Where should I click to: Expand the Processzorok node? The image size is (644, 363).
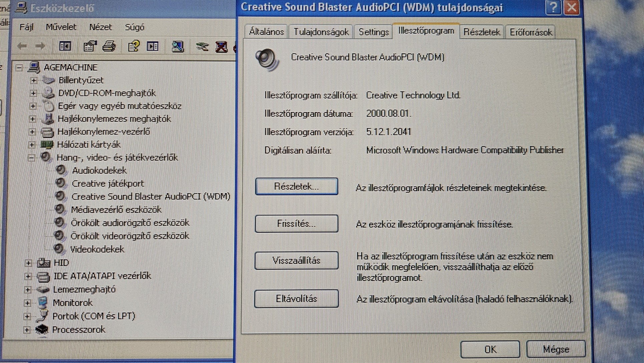[x=27, y=330]
